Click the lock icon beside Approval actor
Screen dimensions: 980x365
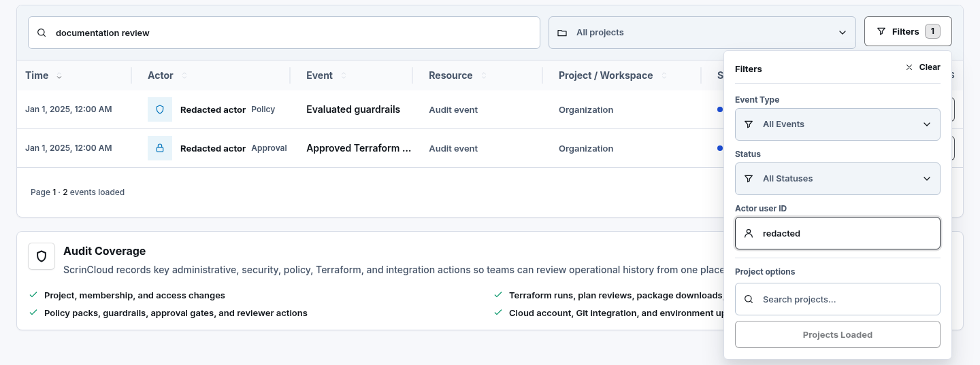coord(160,148)
